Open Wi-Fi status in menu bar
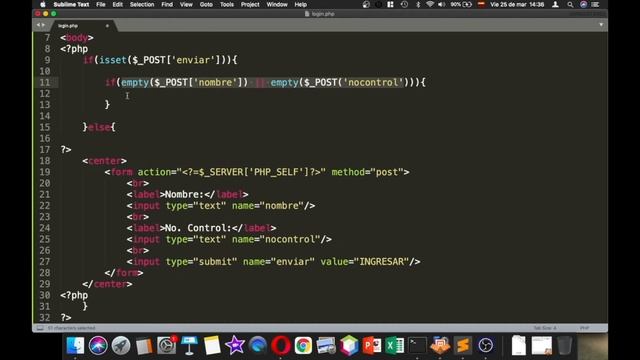This screenshot has width=640, height=360. (430, 4)
